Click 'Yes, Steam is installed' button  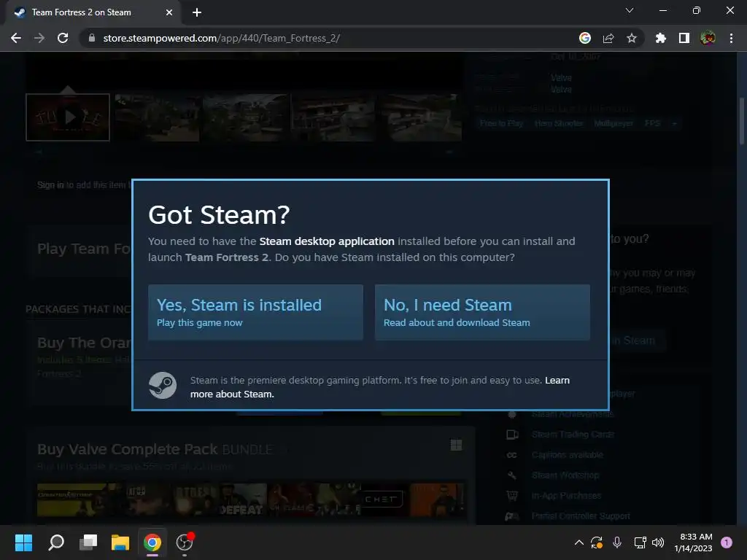255,312
